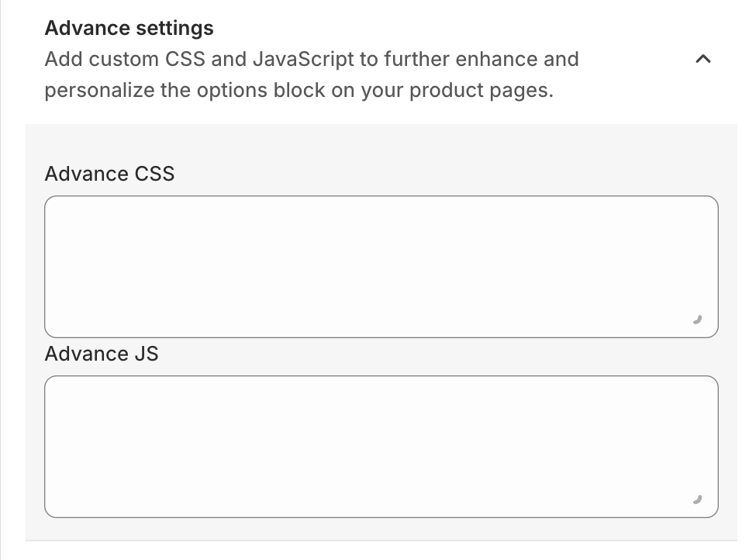Grab the Advance CSS resize handle
This screenshot has height=560, width=749.
tap(698, 319)
